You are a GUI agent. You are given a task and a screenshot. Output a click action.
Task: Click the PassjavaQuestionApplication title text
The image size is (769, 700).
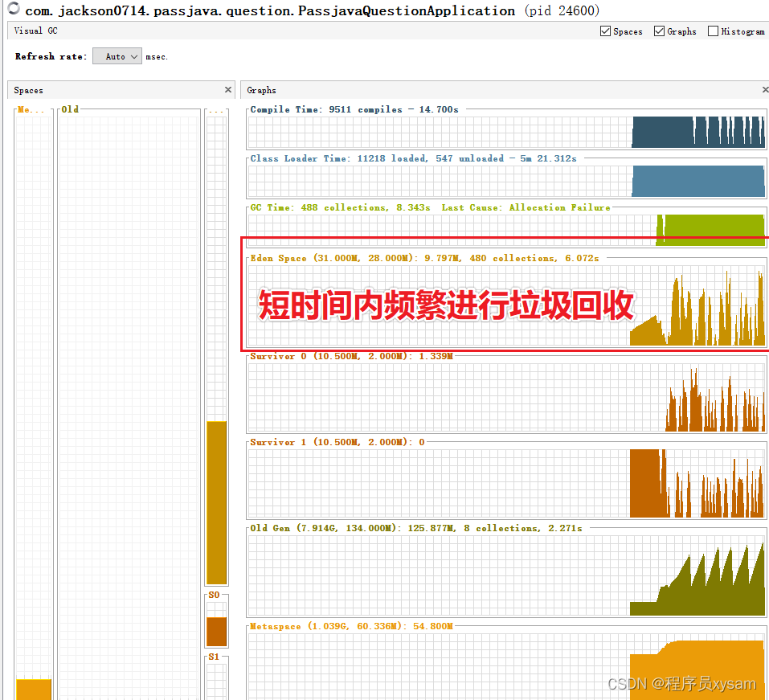click(x=270, y=10)
